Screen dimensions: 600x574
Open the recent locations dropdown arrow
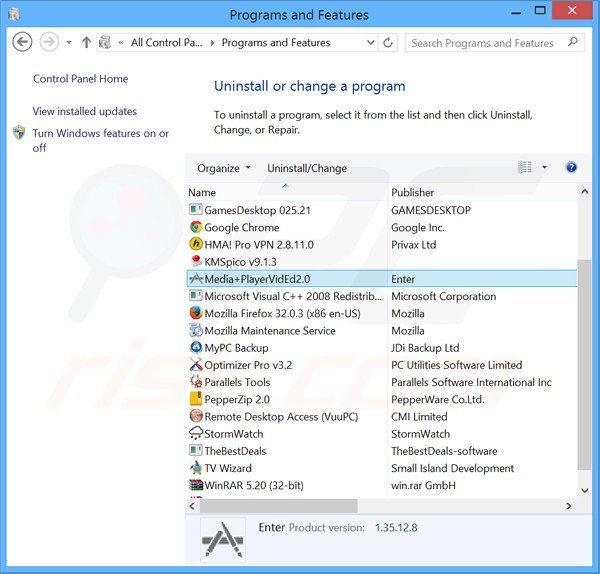[x=69, y=42]
